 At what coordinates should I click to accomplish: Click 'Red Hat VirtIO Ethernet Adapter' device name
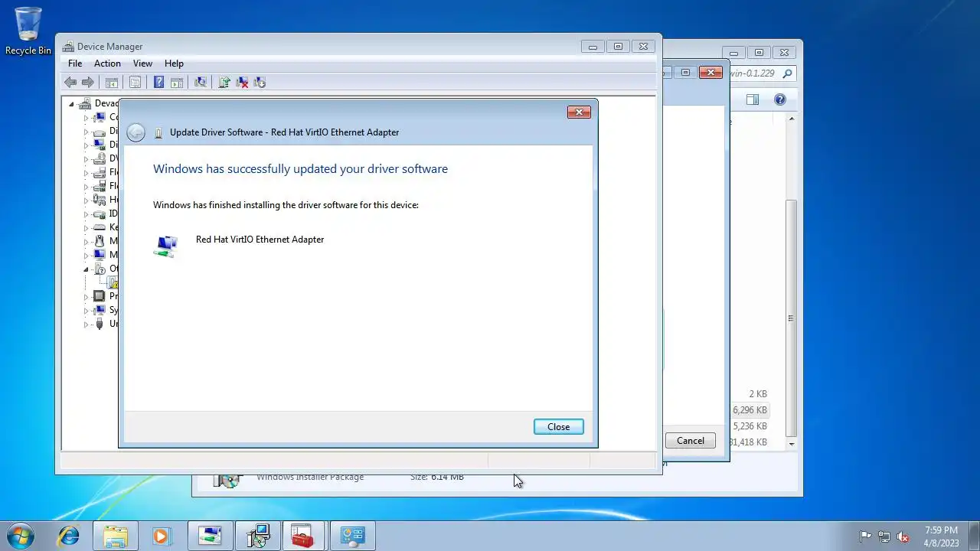(260, 240)
